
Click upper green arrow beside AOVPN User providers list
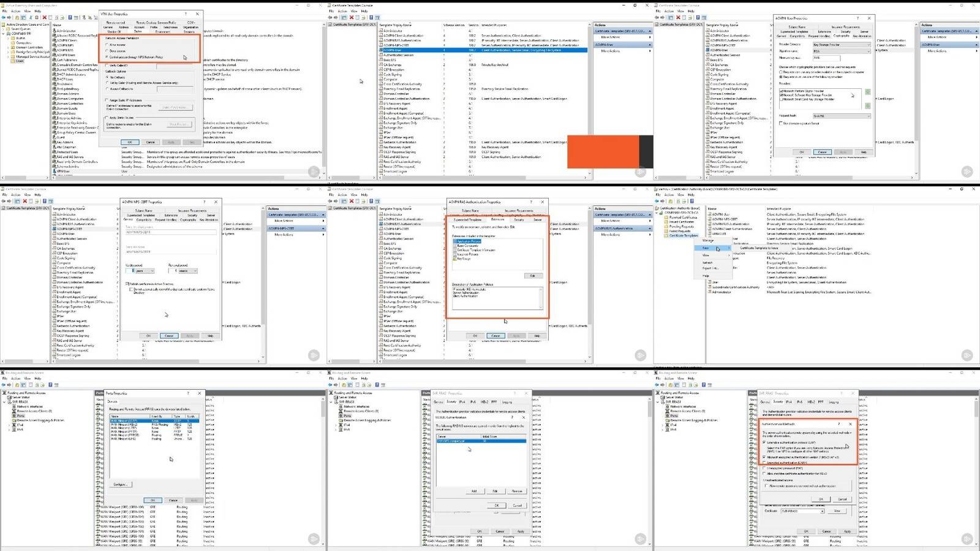pyautogui.click(x=867, y=92)
